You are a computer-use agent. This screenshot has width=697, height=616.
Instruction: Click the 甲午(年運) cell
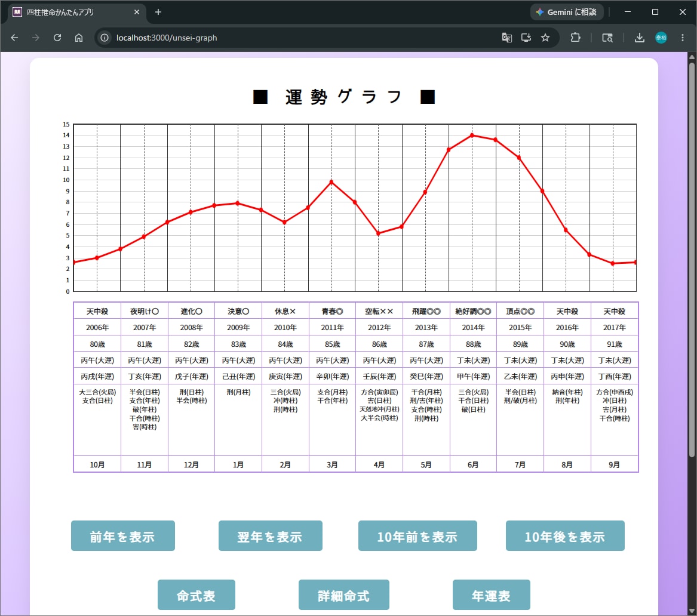click(x=473, y=377)
